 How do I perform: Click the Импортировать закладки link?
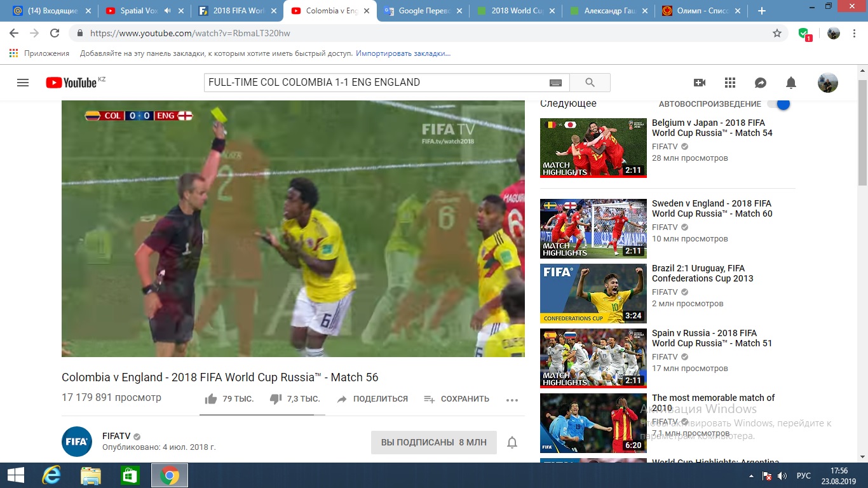coord(403,53)
